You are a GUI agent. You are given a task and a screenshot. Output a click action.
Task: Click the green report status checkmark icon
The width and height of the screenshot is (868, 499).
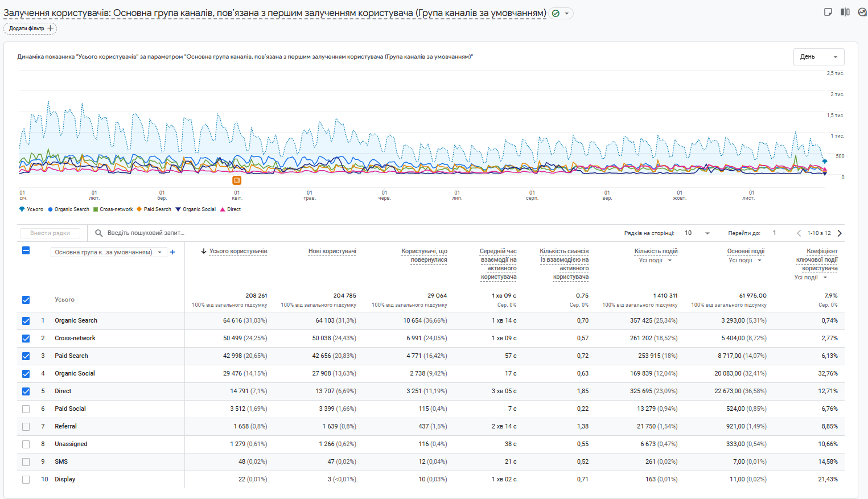[x=556, y=14]
